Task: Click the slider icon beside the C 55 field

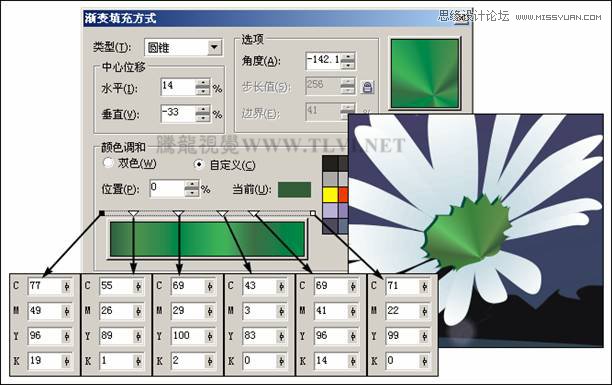Action: 138,287
